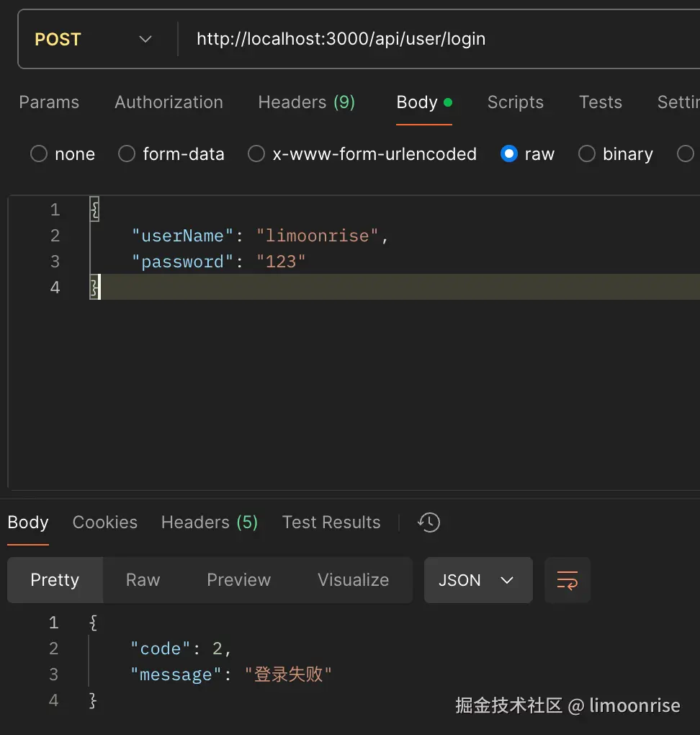Open the Tests tab
This screenshot has height=735, width=700.
(x=600, y=102)
